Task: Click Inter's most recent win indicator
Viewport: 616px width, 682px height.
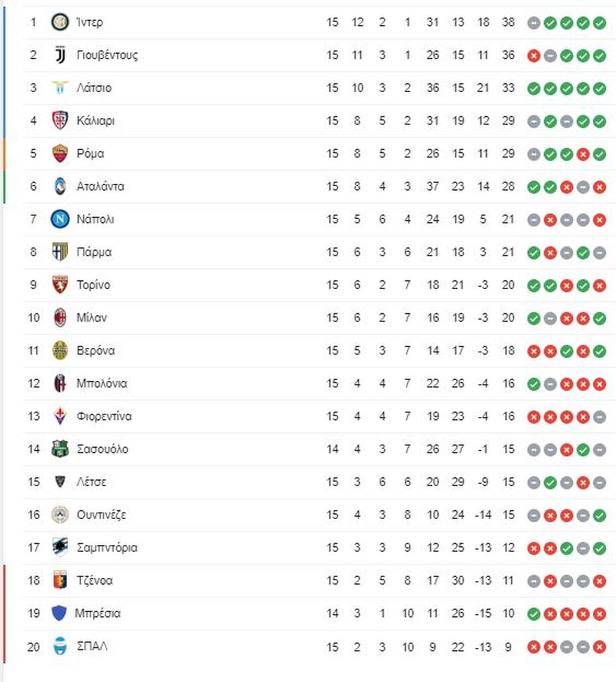Action: 600,23
